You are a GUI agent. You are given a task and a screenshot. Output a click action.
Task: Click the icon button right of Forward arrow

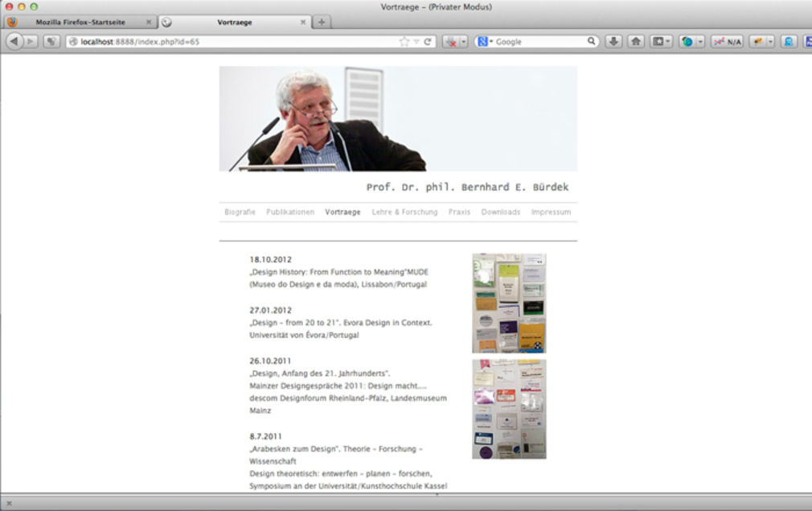(51, 42)
